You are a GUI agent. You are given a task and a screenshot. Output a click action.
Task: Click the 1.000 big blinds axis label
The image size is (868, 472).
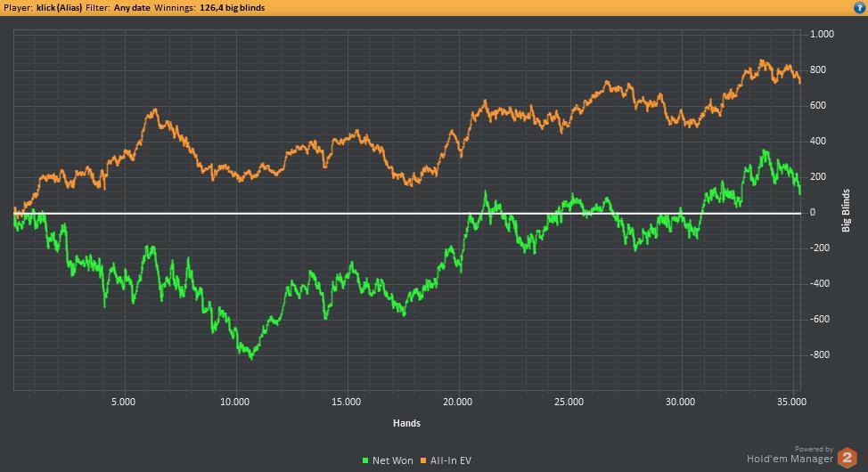pos(822,35)
